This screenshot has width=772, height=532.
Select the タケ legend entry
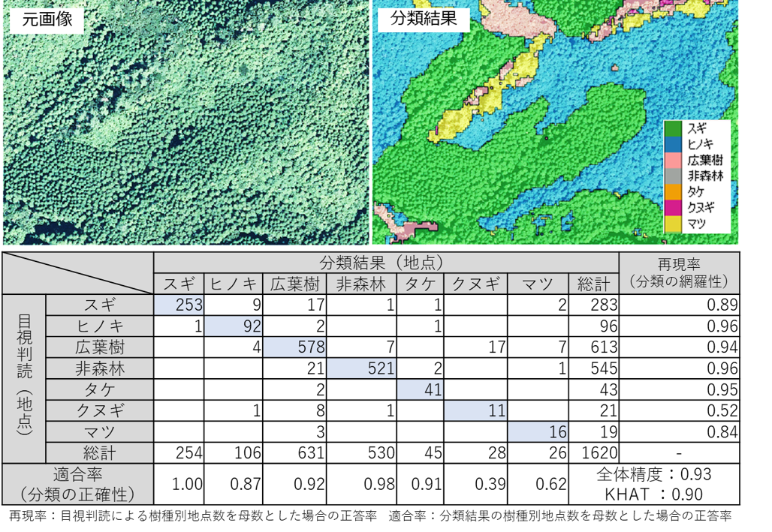point(698,191)
